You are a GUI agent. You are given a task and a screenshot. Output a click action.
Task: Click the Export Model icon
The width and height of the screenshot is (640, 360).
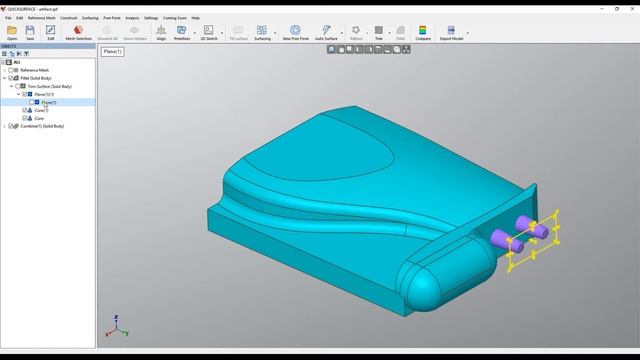click(451, 30)
